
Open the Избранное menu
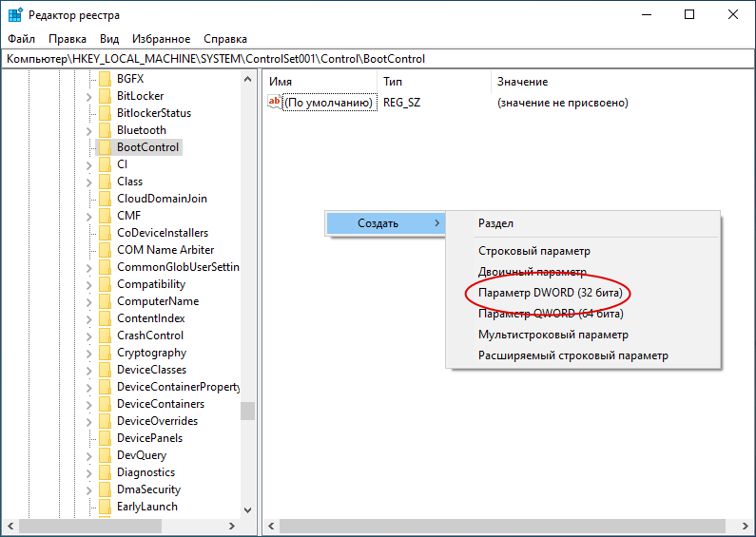(161, 39)
